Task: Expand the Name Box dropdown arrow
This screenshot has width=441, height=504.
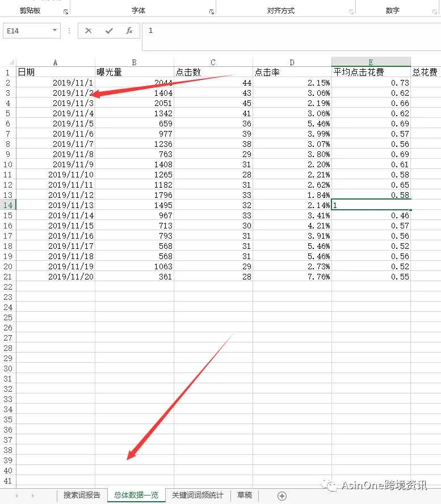Action: point(54,31)
